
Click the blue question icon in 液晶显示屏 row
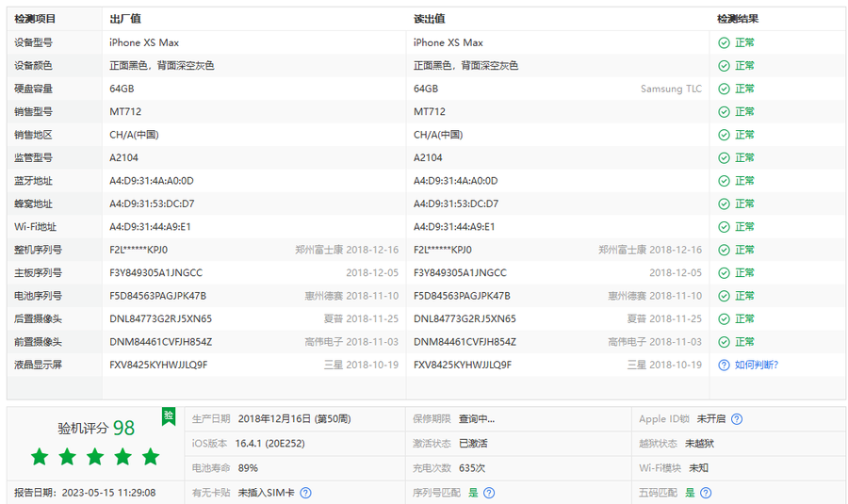point(724,365)
